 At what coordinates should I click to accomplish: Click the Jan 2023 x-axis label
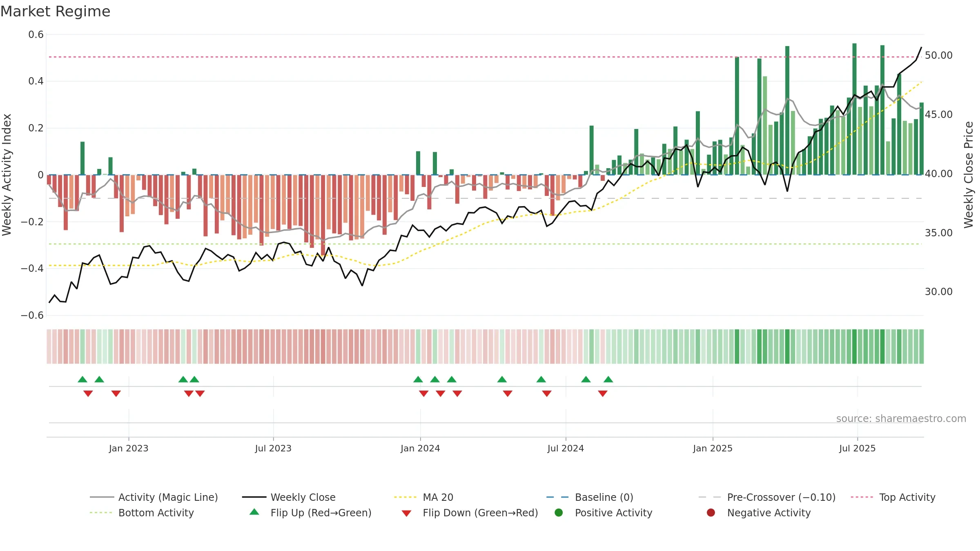click(x=129, y=448)
